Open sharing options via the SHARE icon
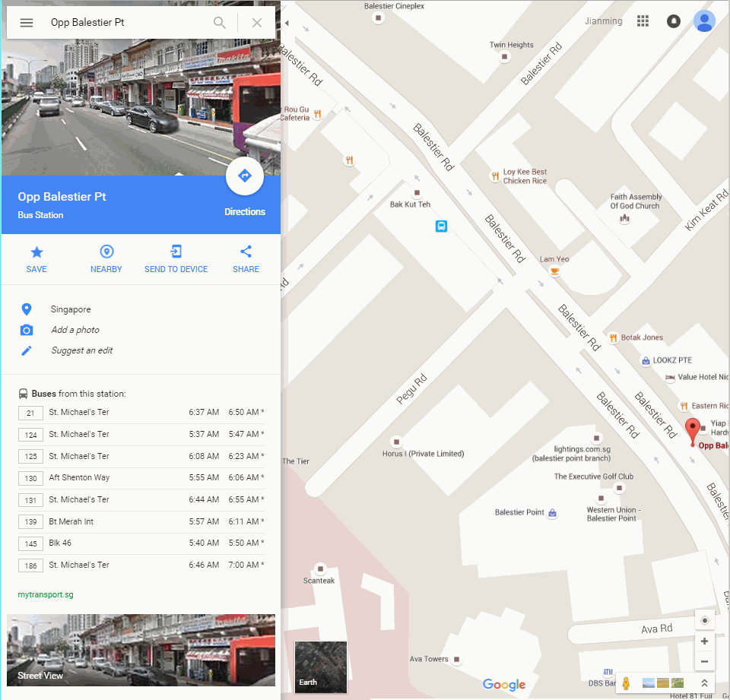 pyautogui.click(x=246, y=251)
